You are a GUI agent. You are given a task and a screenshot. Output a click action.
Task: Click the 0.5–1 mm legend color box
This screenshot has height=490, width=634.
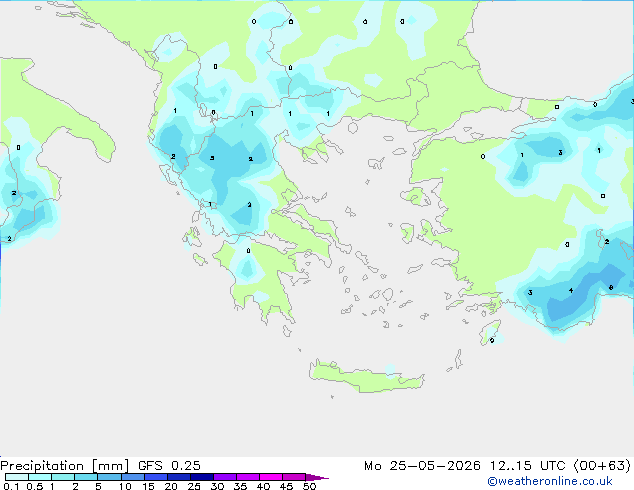(x=40, y=477)
